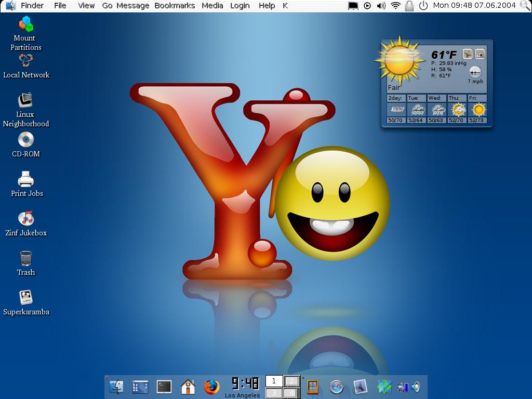532x399 pixels.
Task: Click the show desktop icon in the dock
Action: pos(140,387)
